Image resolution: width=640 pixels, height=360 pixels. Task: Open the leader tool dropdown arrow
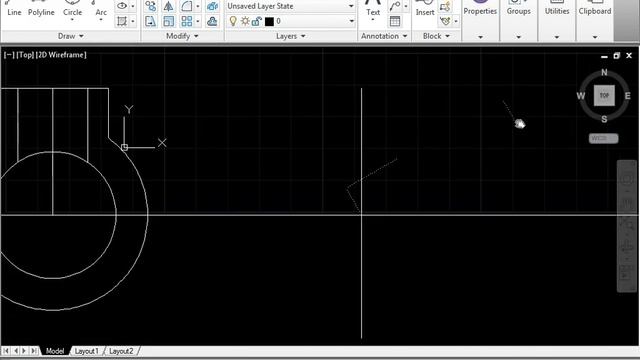point(406,6)
